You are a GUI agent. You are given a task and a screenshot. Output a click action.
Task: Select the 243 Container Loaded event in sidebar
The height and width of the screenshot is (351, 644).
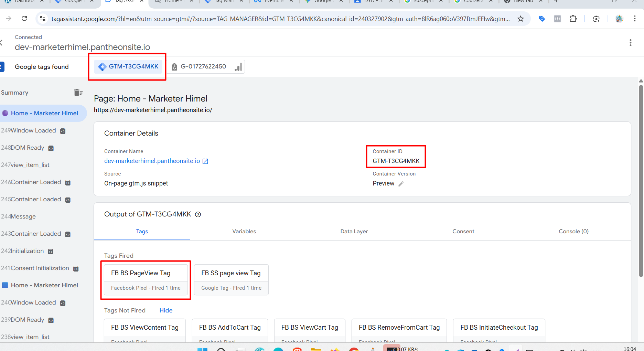[36, 233]
